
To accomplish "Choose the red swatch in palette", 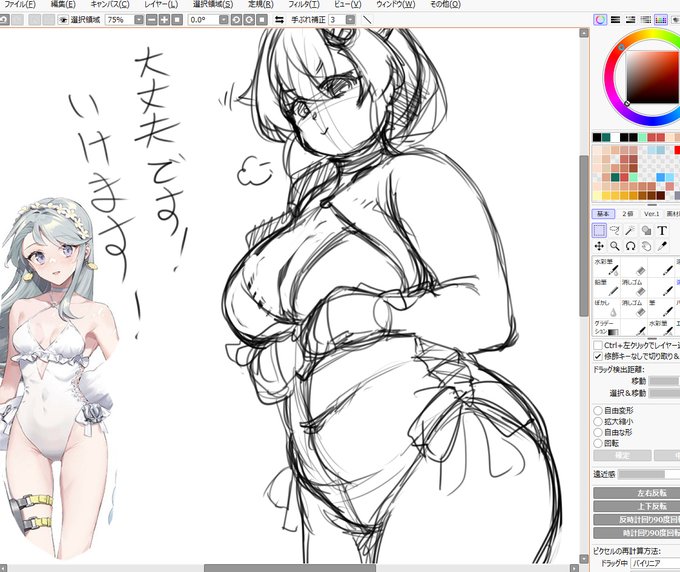I will 677,150.
